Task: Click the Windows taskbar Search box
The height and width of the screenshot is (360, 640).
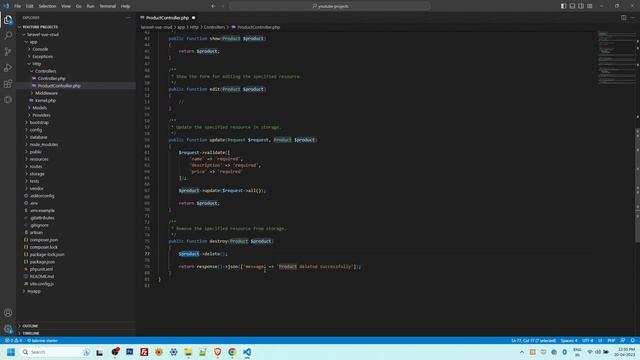Action: point(55,352)
